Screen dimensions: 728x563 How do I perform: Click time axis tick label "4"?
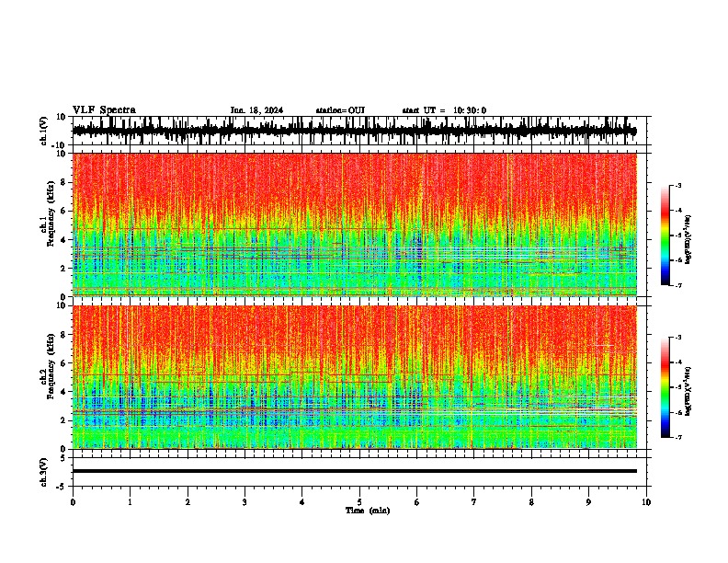click(x=302, y=502)
